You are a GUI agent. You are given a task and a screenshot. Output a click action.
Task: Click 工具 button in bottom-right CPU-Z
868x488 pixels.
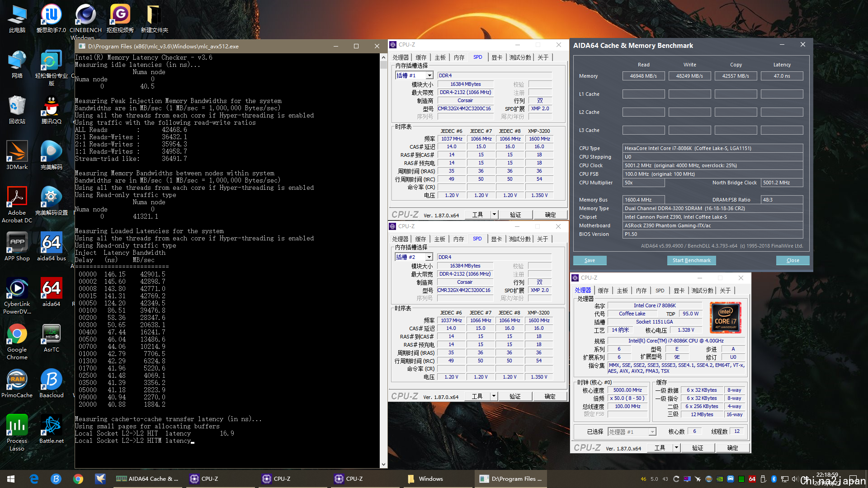click(x=660, y=448)
